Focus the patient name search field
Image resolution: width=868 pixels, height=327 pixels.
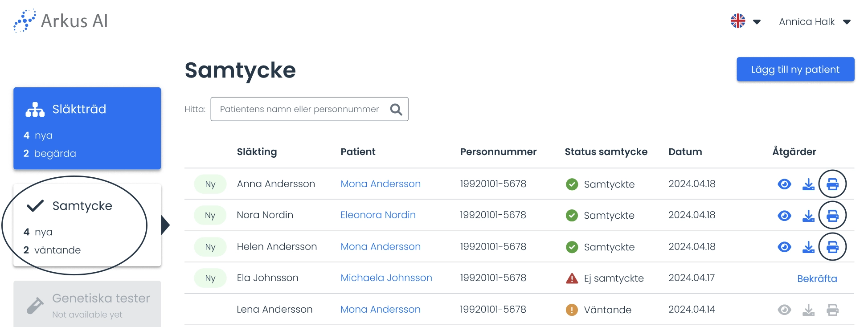(309, 109)
